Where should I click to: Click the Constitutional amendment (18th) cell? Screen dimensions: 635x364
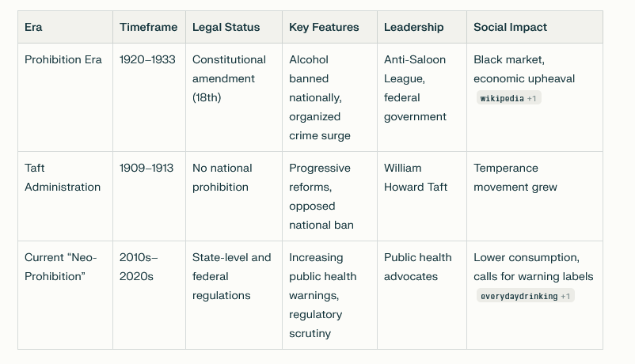tap(234, 97)
